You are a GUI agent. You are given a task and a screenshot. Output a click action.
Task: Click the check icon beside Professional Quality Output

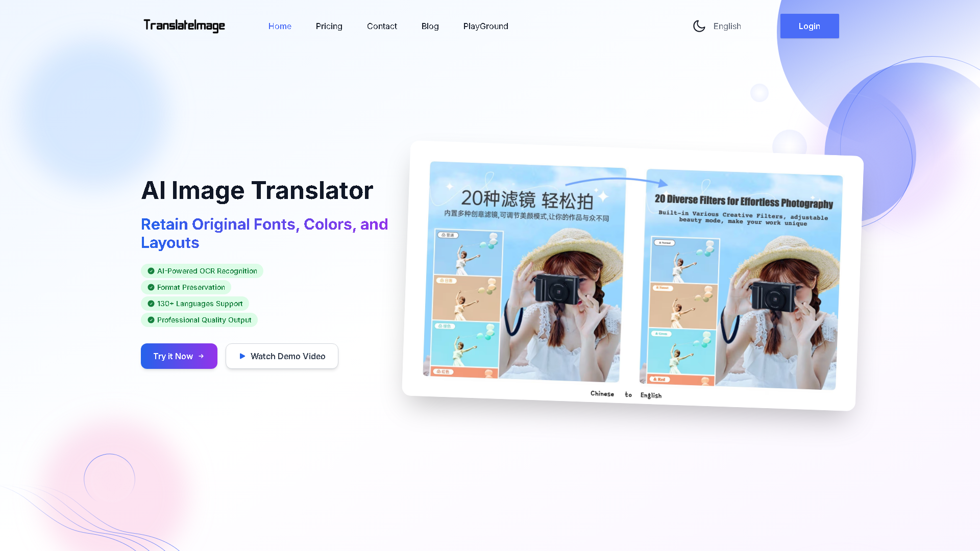click(x=151, y=320)
